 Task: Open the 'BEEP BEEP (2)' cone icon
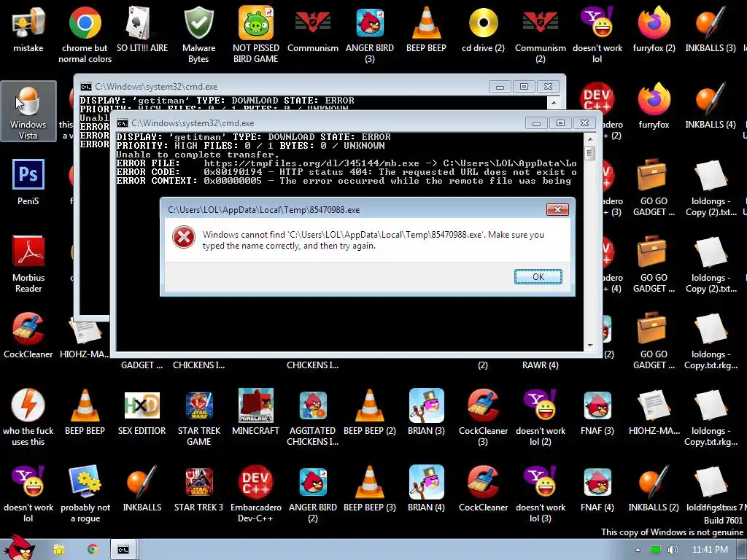[370, 413]
